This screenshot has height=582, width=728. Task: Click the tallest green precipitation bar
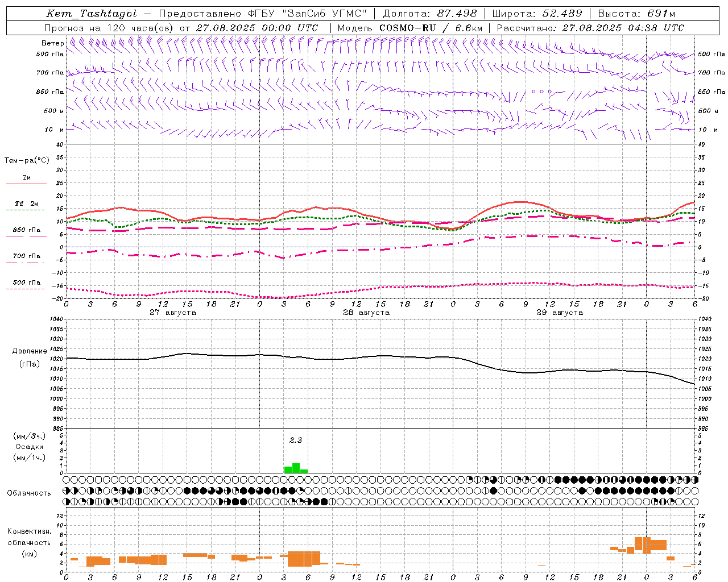pyautogui.click(x=296, y=468)
